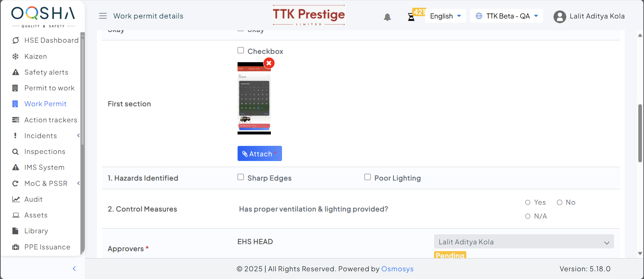The height and width of the screenshot is (279, 644).
Task: Go to Action trackers in the sidebar
Action: click(x=50, y=120)
